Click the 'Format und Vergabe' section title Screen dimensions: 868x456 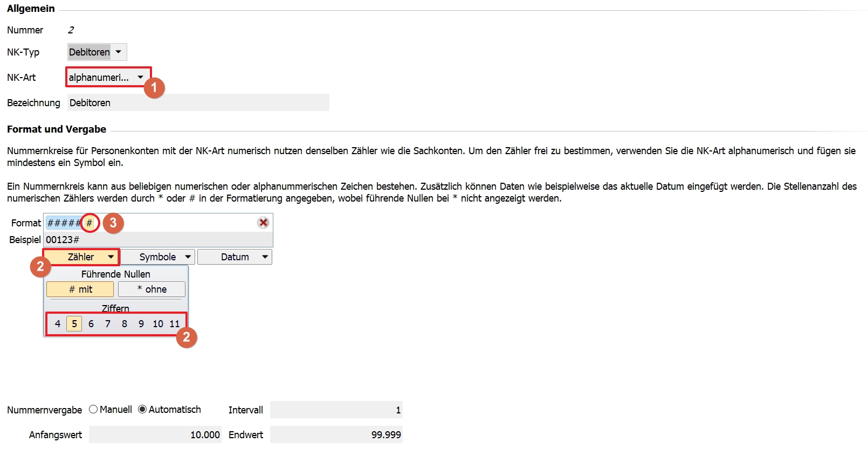pos(57,129)
